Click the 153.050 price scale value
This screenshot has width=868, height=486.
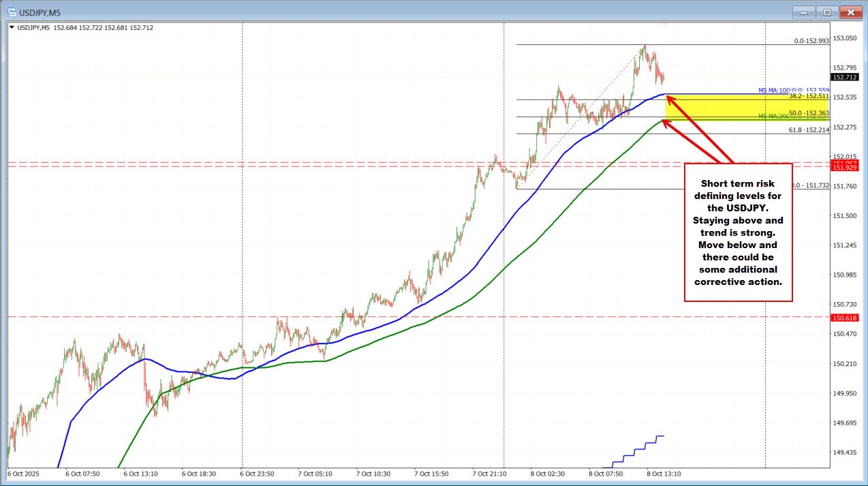coord(846,38)
